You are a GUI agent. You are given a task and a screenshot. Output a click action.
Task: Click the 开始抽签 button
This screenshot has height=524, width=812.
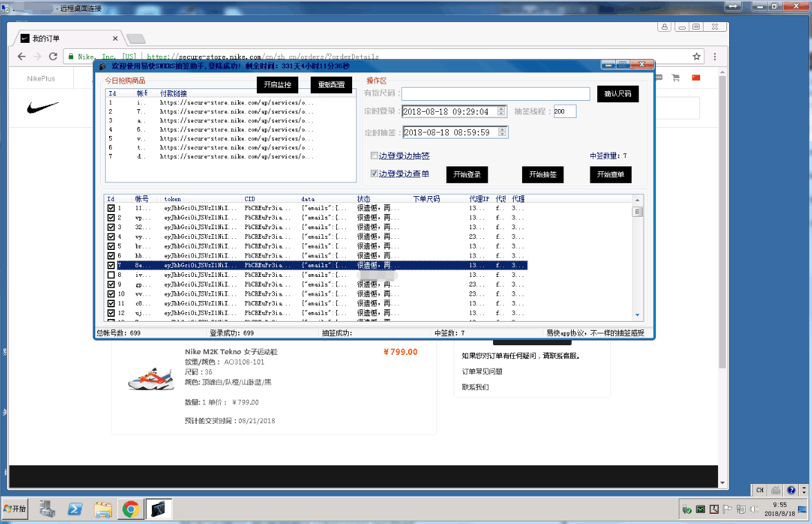543,175
